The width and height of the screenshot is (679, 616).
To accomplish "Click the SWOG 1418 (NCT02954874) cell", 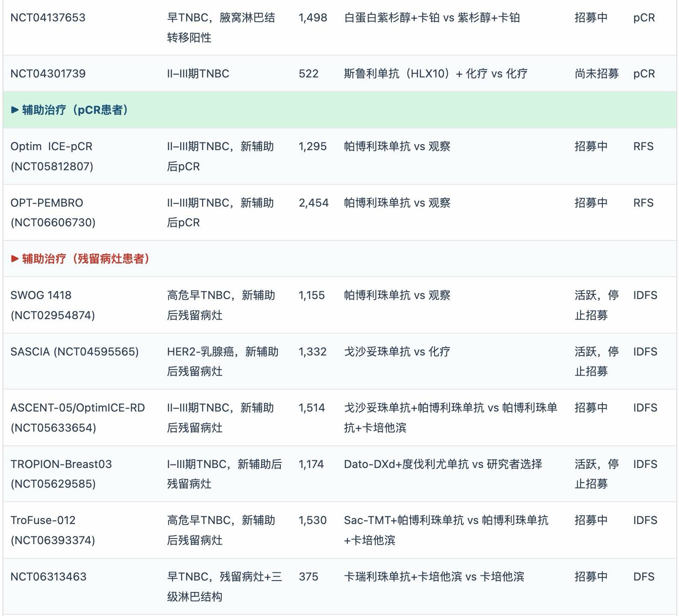I will pos(53,305).
